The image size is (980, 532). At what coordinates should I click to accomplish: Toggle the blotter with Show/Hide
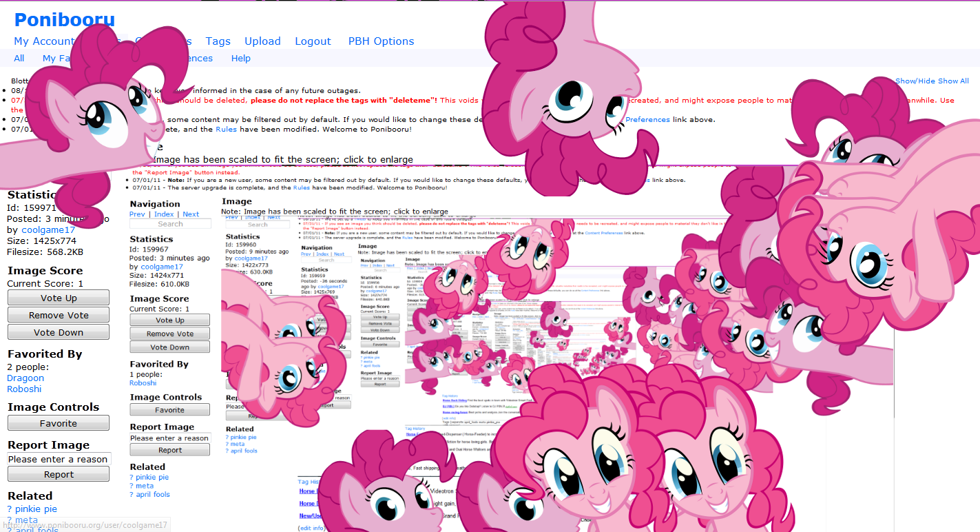(x=915, y=81)
